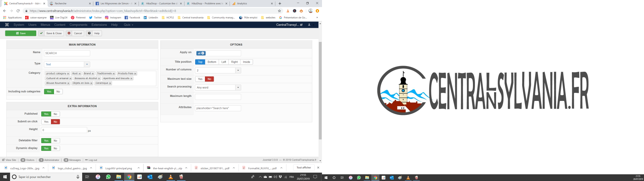Open the Extensions menu

[99, 25]
